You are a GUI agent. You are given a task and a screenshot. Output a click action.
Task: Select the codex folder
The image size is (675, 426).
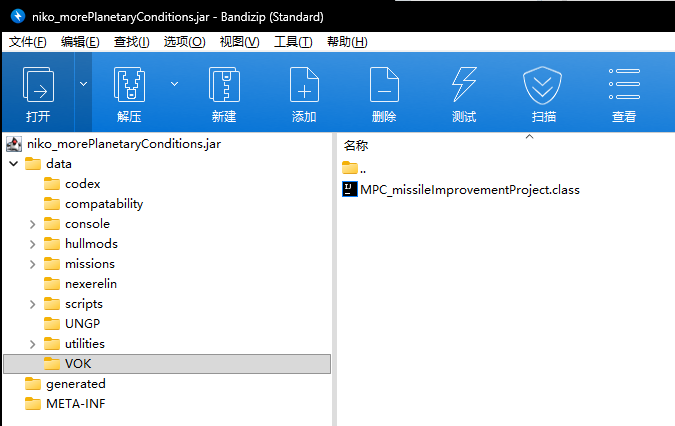83,184
